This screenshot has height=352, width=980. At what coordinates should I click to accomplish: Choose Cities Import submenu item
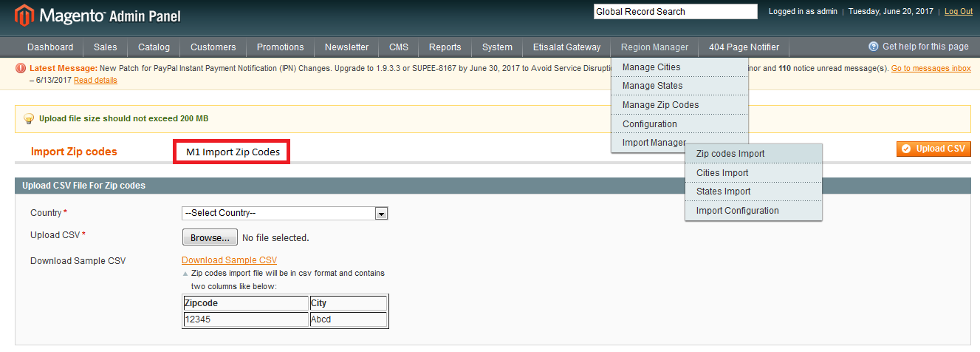(754, 173)
